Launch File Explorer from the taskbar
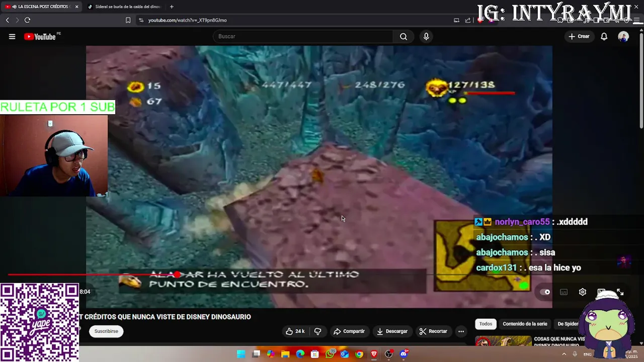This screenshot has width=644, height=362. point(285,354)
